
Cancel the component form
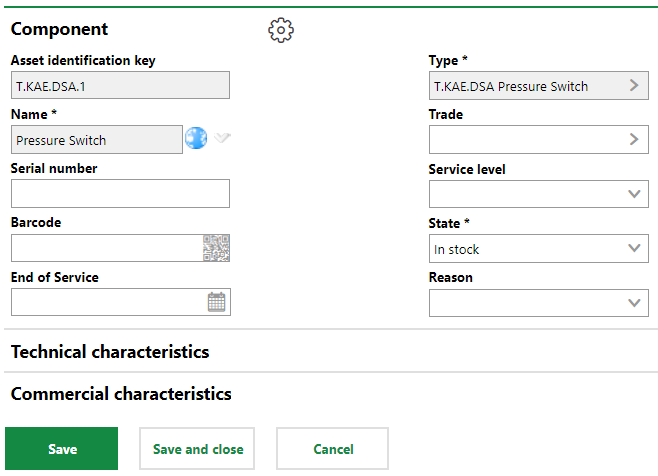[333, 449]
